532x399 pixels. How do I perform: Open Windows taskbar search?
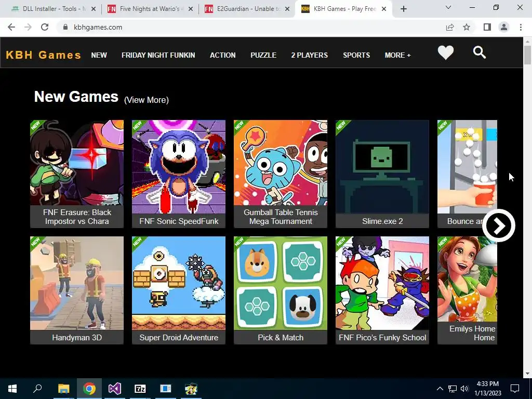tap(37, 389)
